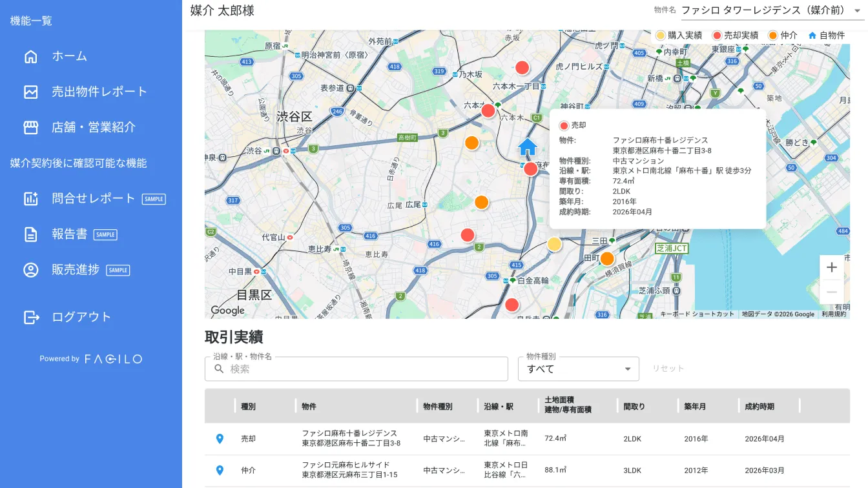Click the red marker beside 六本木 station
This screenshot has height=488, width=868.
tap(488, 111)
